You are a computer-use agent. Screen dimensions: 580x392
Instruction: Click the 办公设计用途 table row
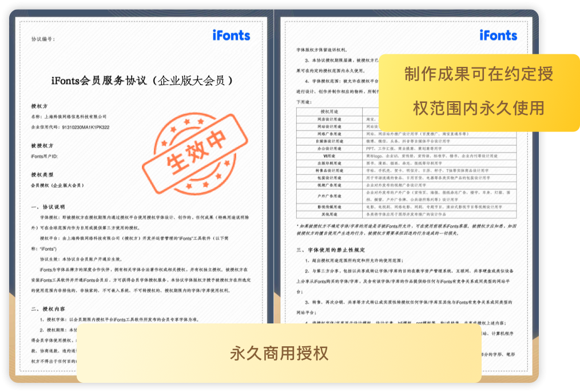[x=406, y=149]
